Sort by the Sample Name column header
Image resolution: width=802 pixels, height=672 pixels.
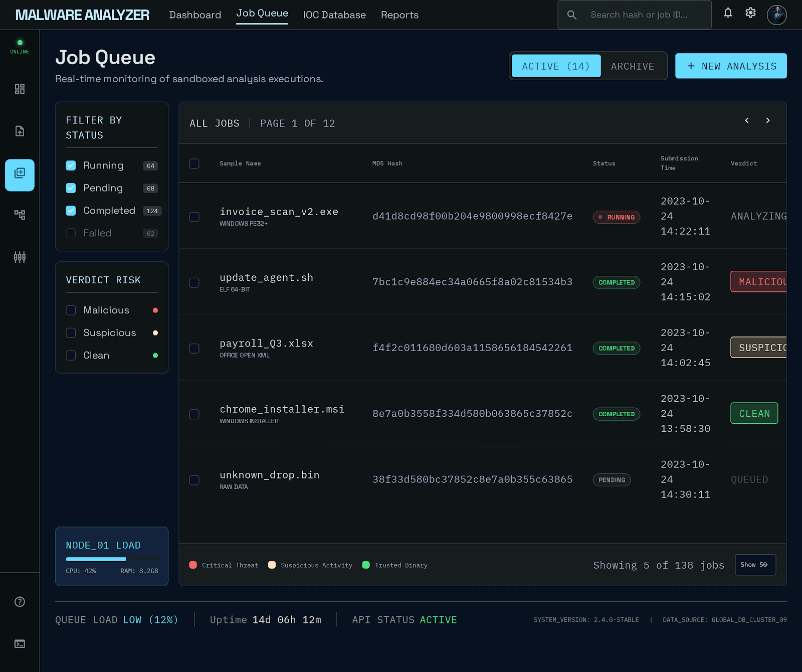click(240, 163)
